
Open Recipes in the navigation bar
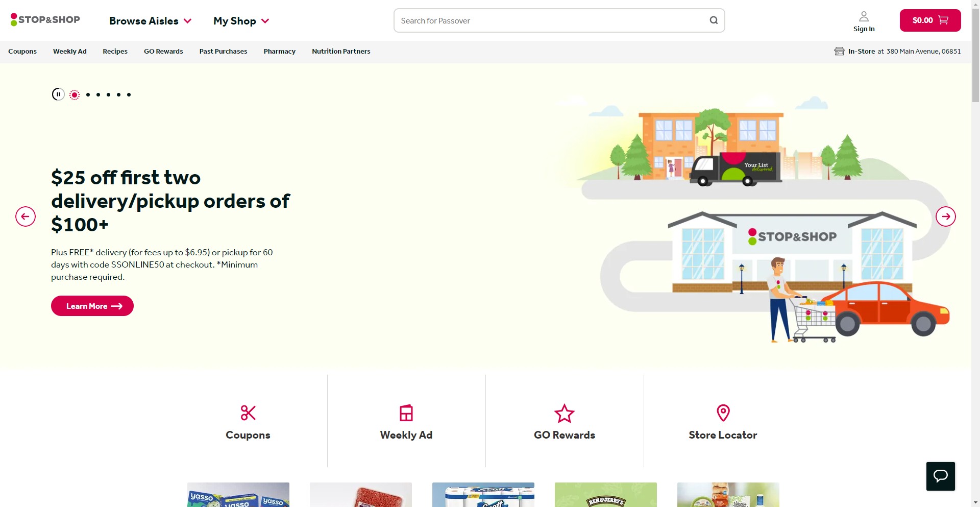coord(115,51)
